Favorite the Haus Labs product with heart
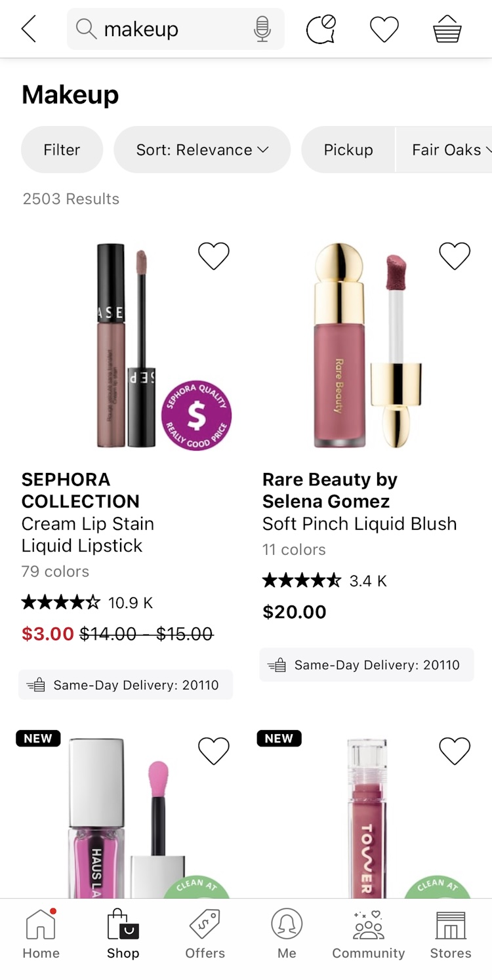Viewport: 492px width, 980px height. click(214, 751)
